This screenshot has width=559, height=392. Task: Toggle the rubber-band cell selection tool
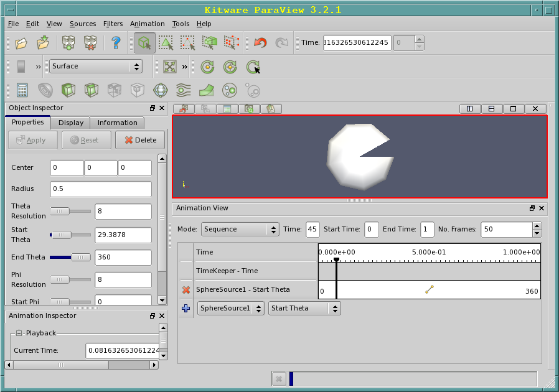click(x=166, y=42)
